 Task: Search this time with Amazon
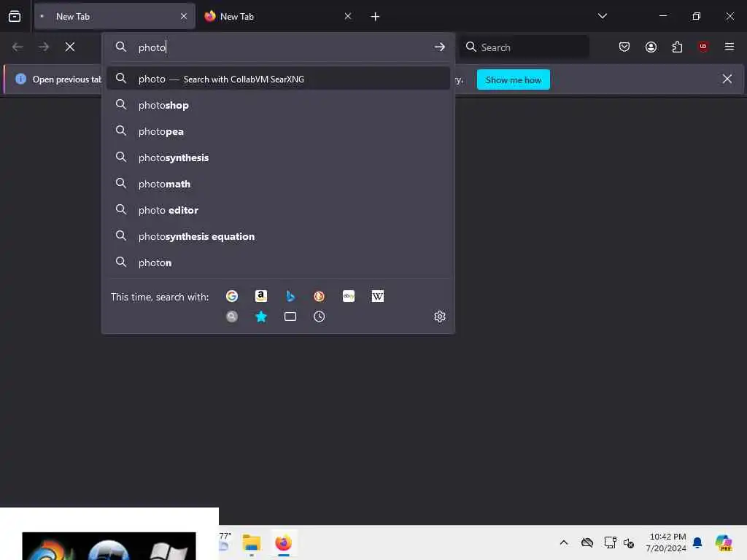click(261, 296)
